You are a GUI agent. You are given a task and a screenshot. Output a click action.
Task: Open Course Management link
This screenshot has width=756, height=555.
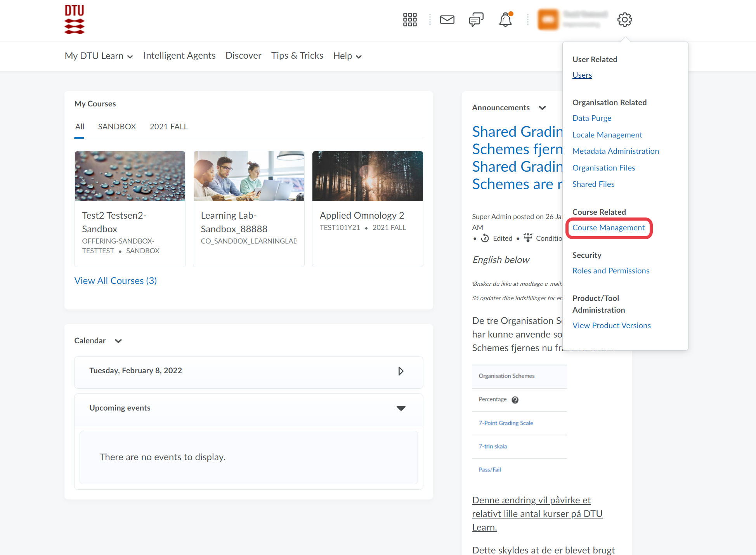[608, 228]
